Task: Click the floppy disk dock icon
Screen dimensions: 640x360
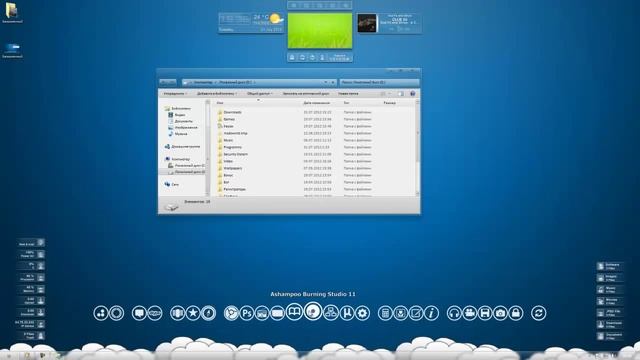Action: coord(485,313)
